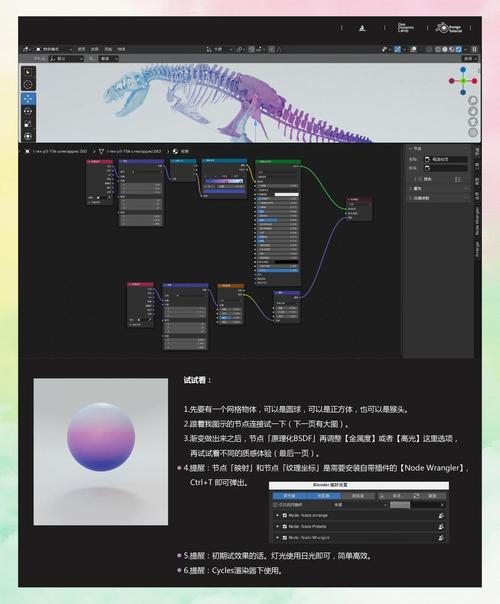Viewport: 500px width, 604px height.
Task: Open the View menu in viewport header
Action: click(82, 49)
